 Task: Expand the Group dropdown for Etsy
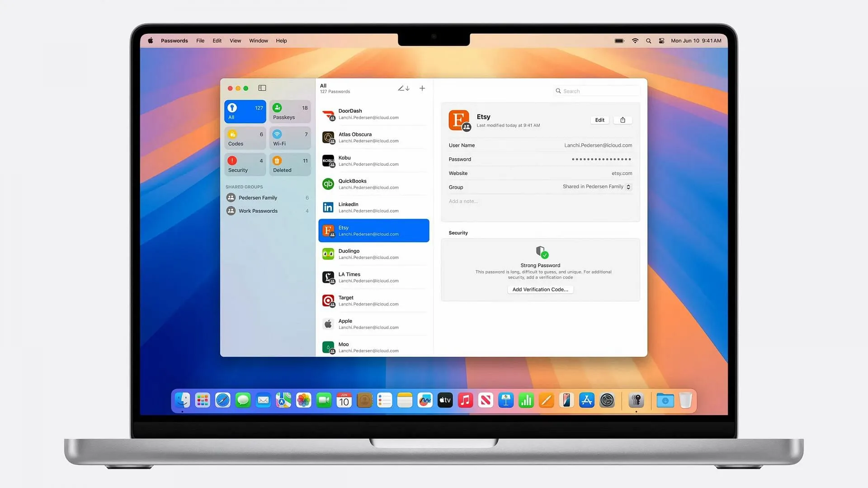pyautogui.click(x=628, y=187)
